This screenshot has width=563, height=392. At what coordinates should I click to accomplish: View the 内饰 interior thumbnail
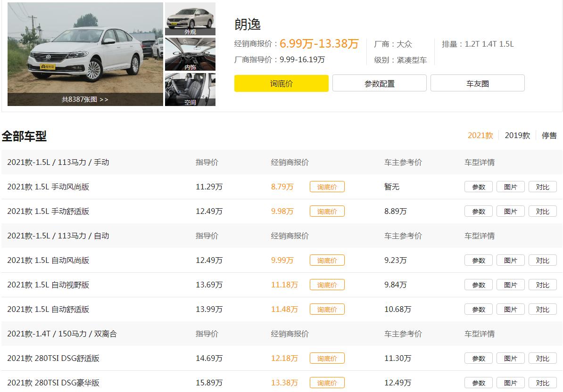click(x=190, y=54)
